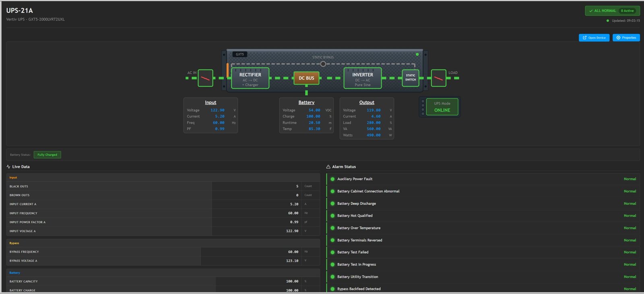Click the Bypass Backfeed Detected status dot
Viewport: 644px width, 294px height.
click(332, 289)
